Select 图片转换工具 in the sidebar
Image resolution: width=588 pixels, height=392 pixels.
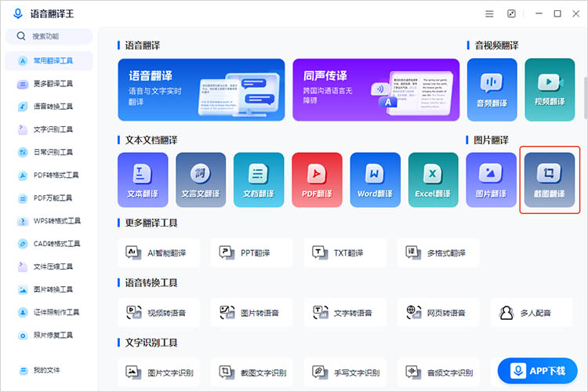pos(49,289)
